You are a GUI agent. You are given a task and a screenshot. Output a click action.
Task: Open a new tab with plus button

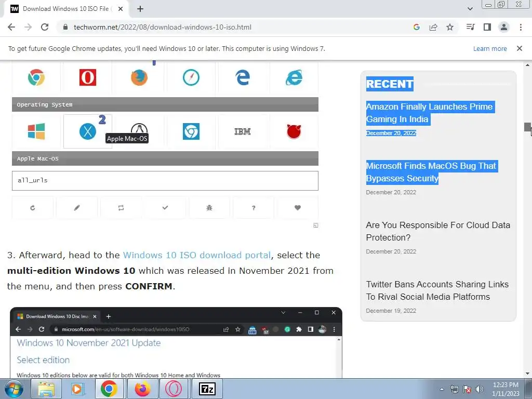(x=140, y=9)
